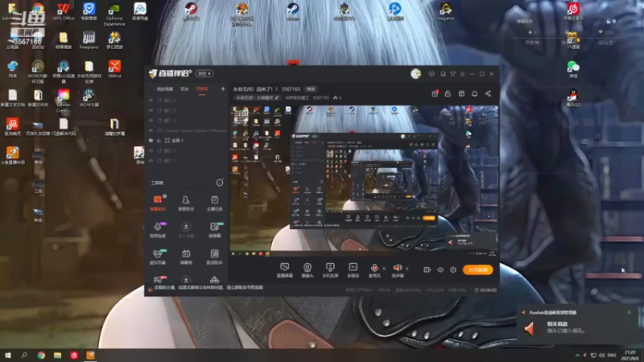
Task: Open the mode switch pill beside the logo
Action: [204, 73]
